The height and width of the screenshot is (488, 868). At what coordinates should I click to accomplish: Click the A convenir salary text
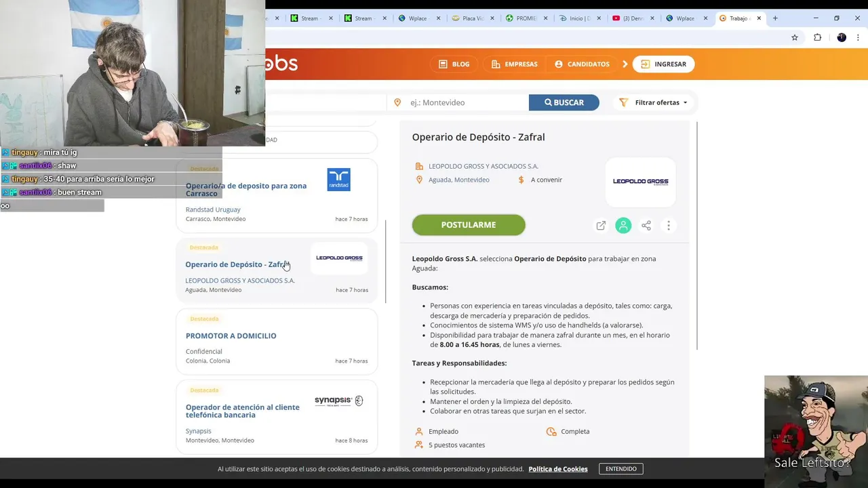click(547, 180)
